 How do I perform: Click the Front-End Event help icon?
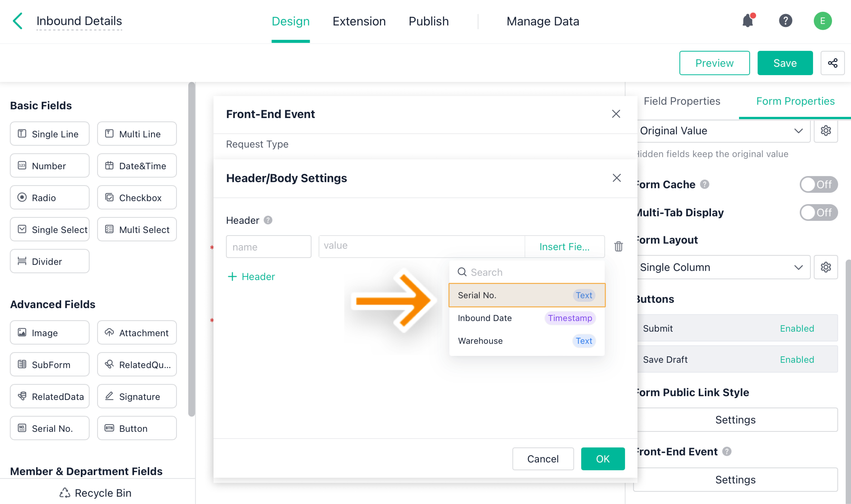click(727, 451)
